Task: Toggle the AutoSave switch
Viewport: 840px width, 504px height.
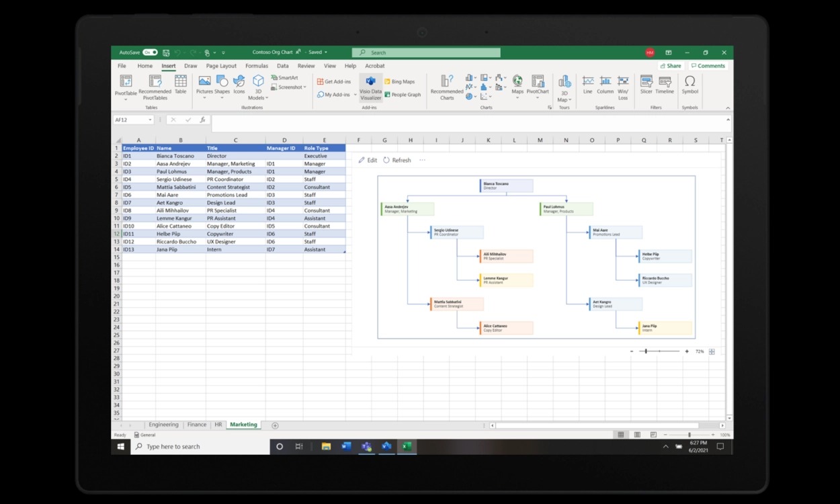Action: click(150, 52)
